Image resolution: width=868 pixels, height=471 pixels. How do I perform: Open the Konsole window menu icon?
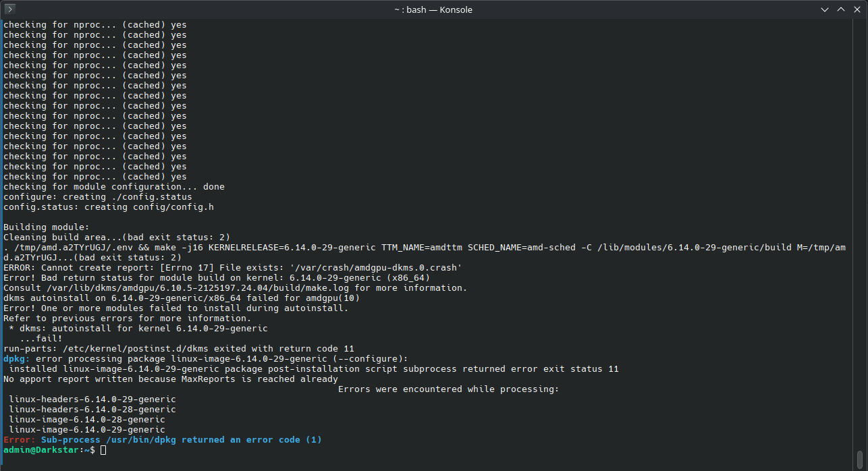tap(9, 9)
